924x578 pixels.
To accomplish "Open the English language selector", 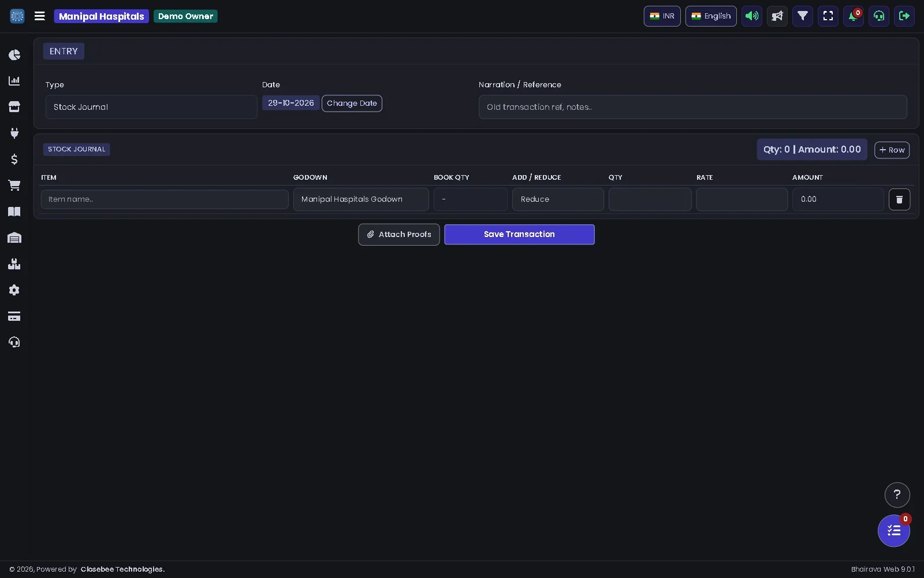I will pos(711,16).
